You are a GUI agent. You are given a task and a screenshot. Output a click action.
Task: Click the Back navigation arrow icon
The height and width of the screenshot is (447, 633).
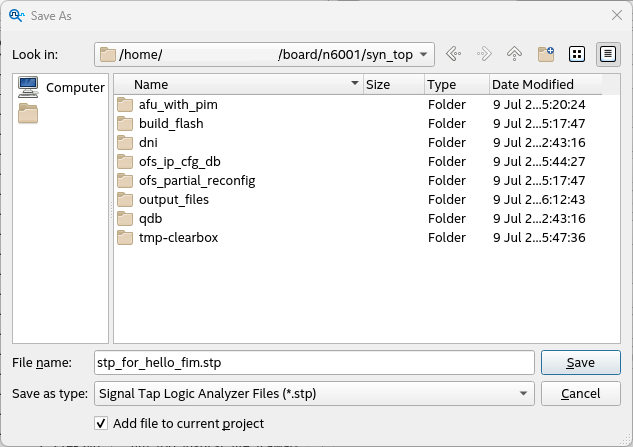(x=453, y=54)
